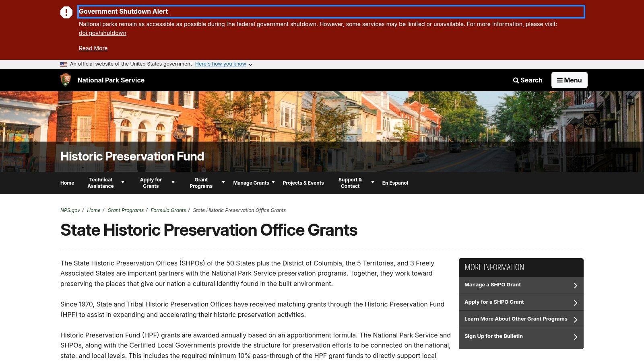
Task: Click the U.S. flag icon in the banner
Action: tap(63, 64)
